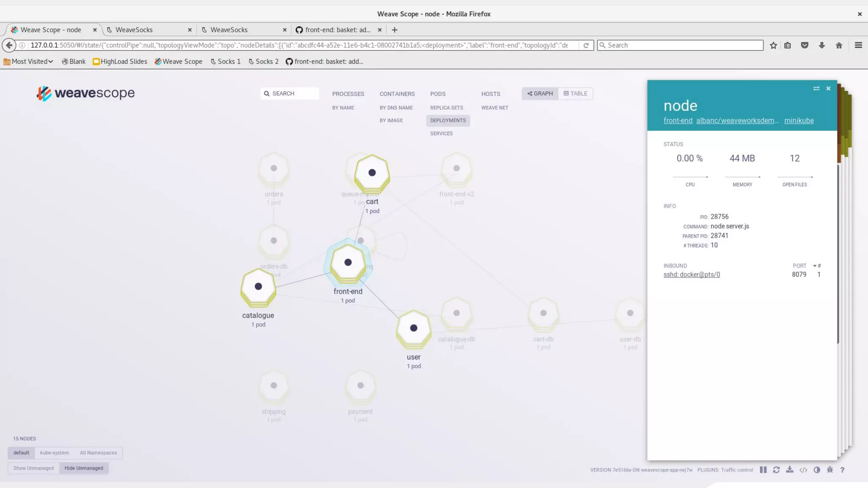
Task: Select All Namespaces filter option
Action: point(98,453)
